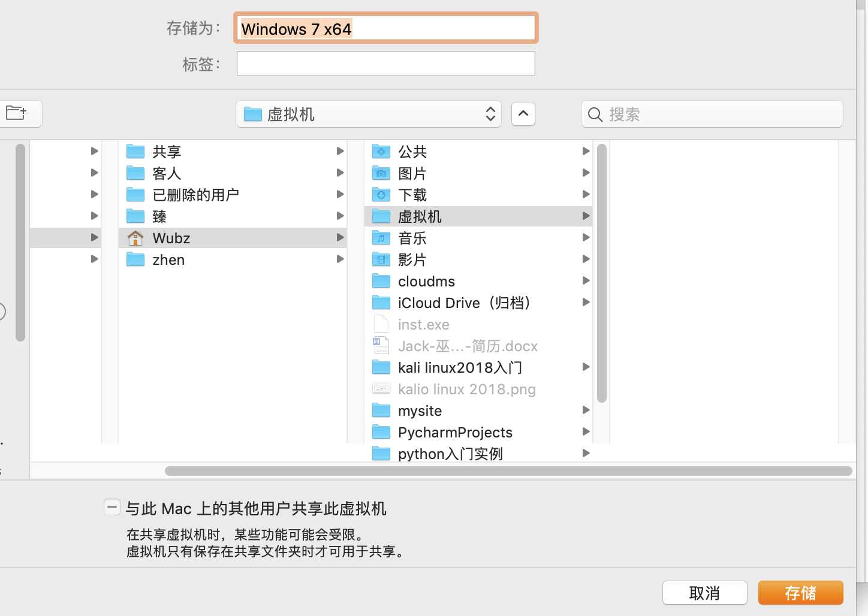Click the 搜索 search field

coord(712,114)
